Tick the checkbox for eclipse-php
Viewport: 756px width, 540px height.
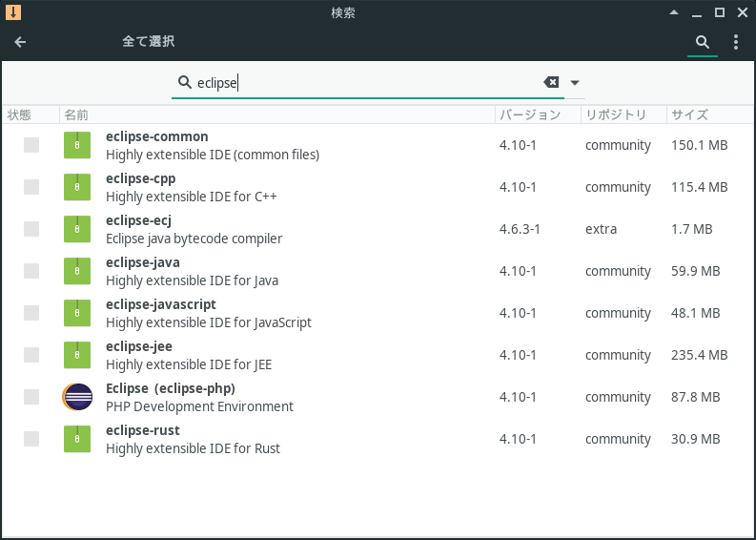click(31, 397)
